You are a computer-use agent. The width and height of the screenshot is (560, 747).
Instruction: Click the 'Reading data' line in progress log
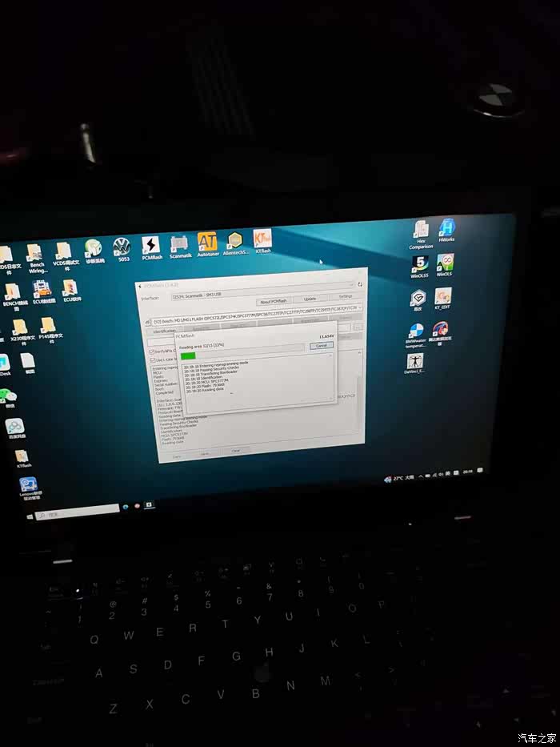pyautogui.click(x=206, y=390)
